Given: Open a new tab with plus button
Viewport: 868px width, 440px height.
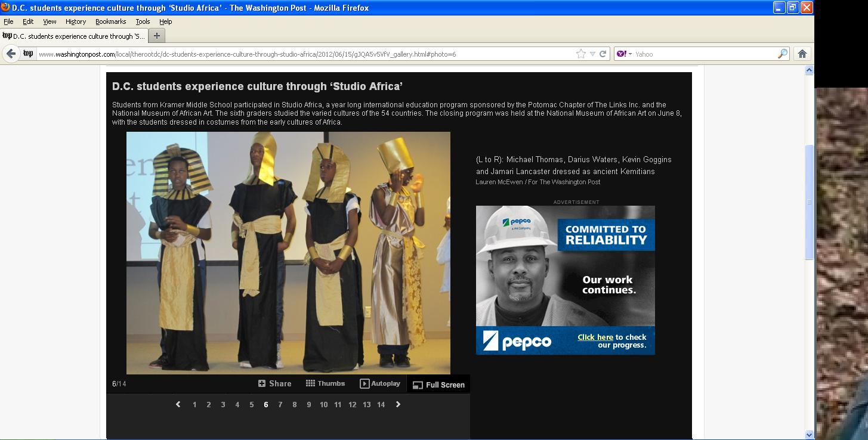Looking at the screenshot, I should pyautogui.click(x=156, y=36).
